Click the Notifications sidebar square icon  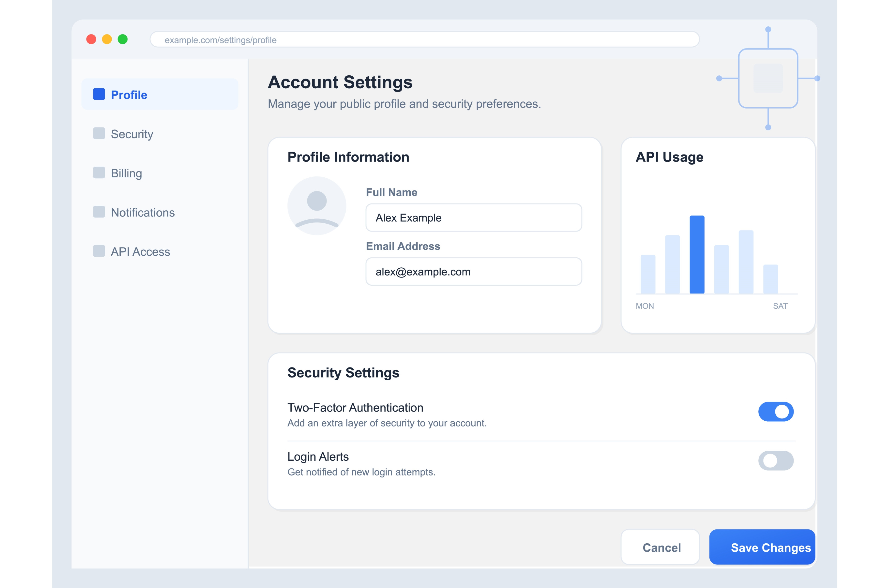click(x=99, y=212)
